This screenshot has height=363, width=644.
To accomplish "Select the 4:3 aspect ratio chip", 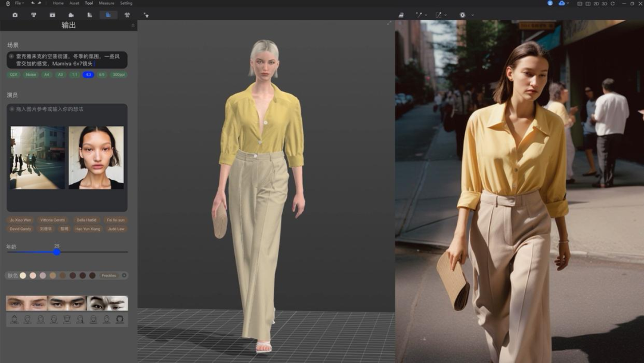I will [x=88, y=75].
